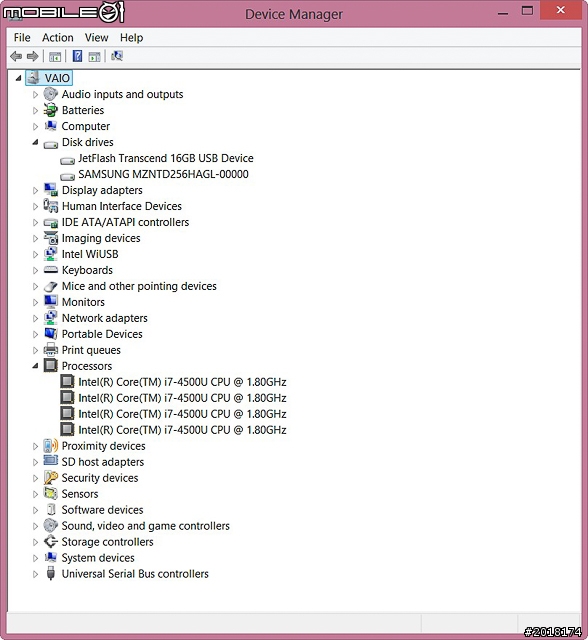588x640 pixels.
Task: Click the Storage controllers icon
Action: (x=51, y=542)
